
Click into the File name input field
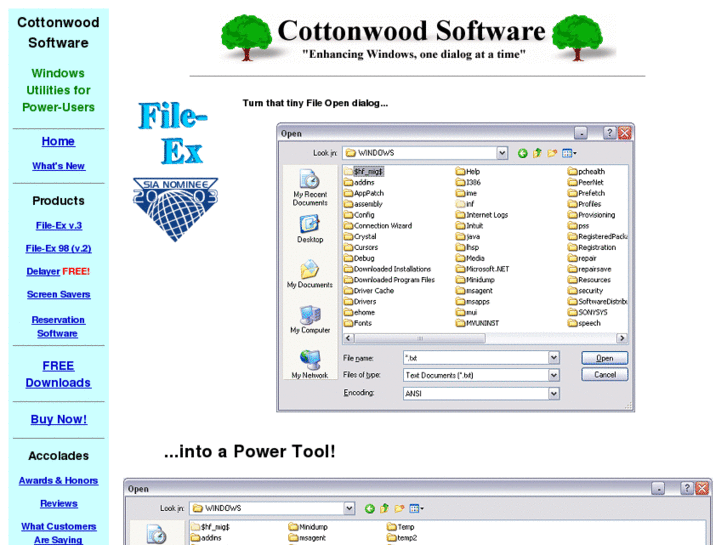(476, 358)
